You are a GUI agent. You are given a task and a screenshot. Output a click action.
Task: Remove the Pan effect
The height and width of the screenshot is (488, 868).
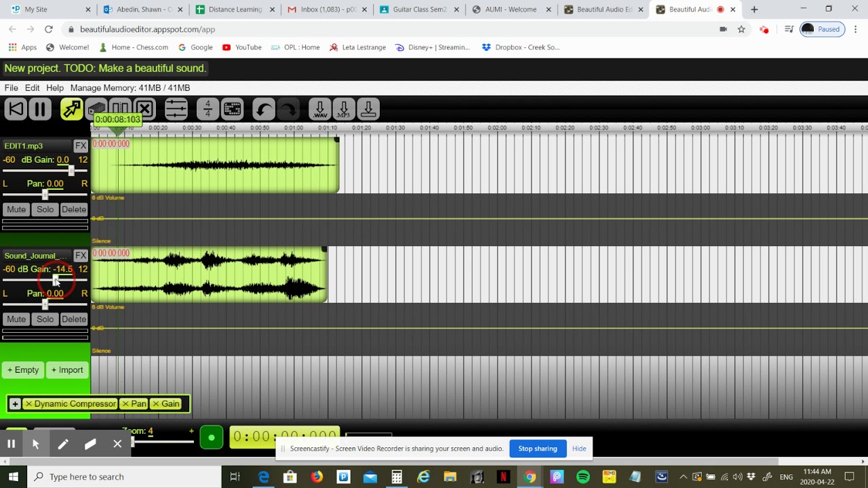pyautogui.click(x=125, y=404)
